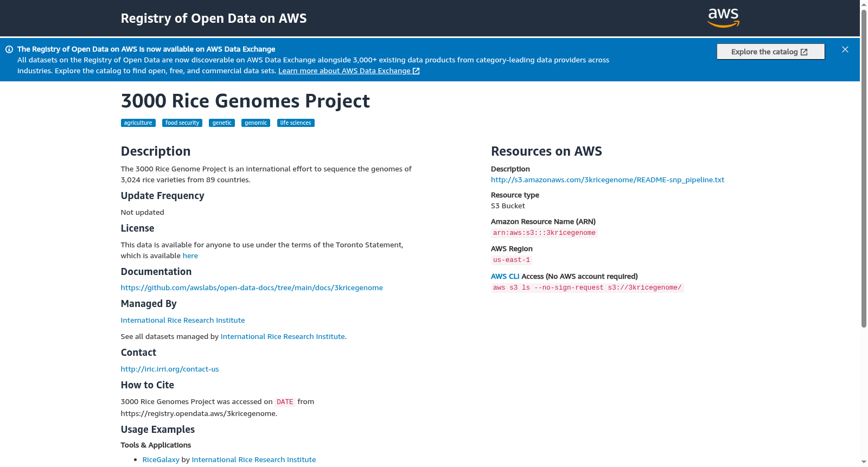Follow Learn more about AWS Data Exchange link
The image size is (868, 467).
(349, 71)
